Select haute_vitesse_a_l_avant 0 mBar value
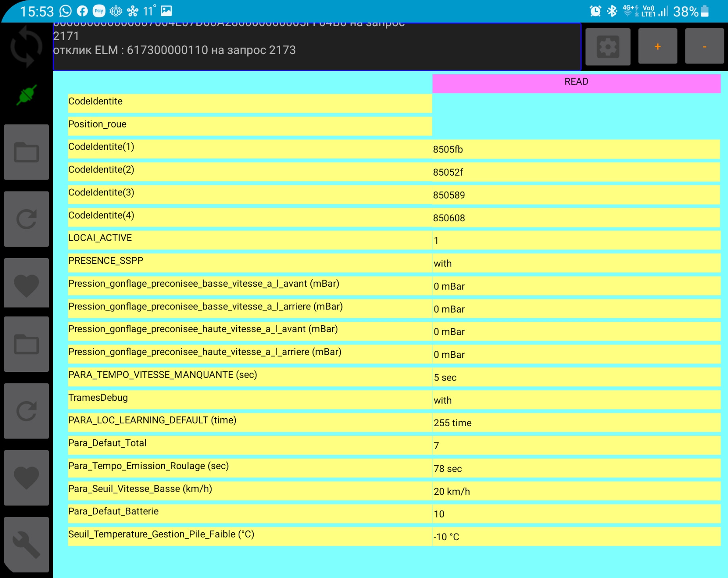The width and height of the screenshot is (728, 578). 576,331
